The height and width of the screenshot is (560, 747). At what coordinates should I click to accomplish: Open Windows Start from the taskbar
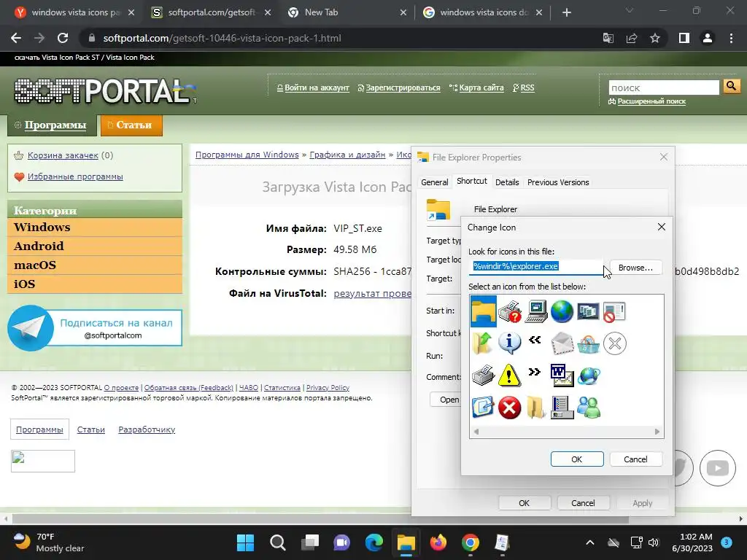click(x=245, y=542)
